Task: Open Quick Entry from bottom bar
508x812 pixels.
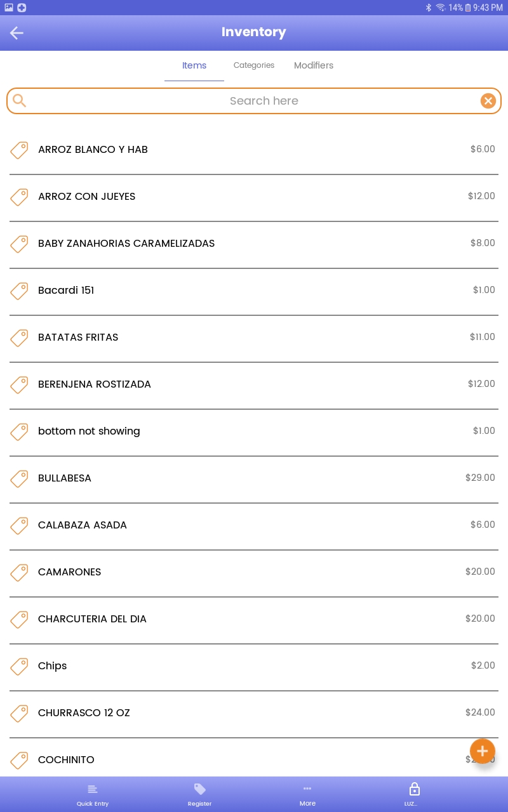Action: (93, 794)
